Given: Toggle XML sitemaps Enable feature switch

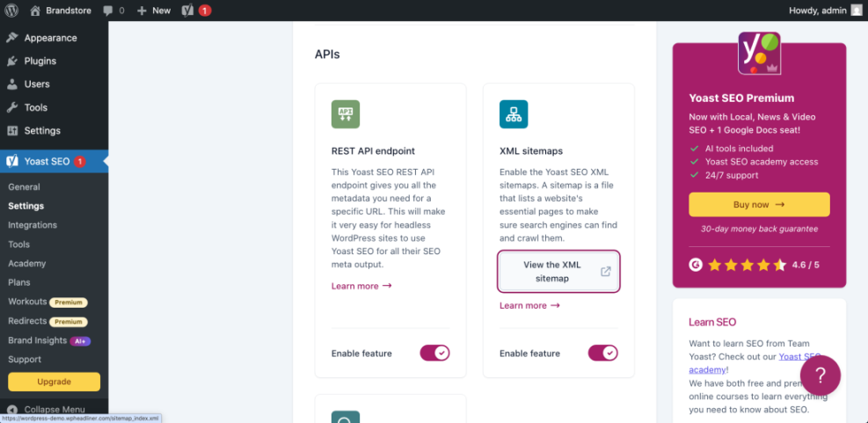Looking at the screenshot, I should 602,354.
